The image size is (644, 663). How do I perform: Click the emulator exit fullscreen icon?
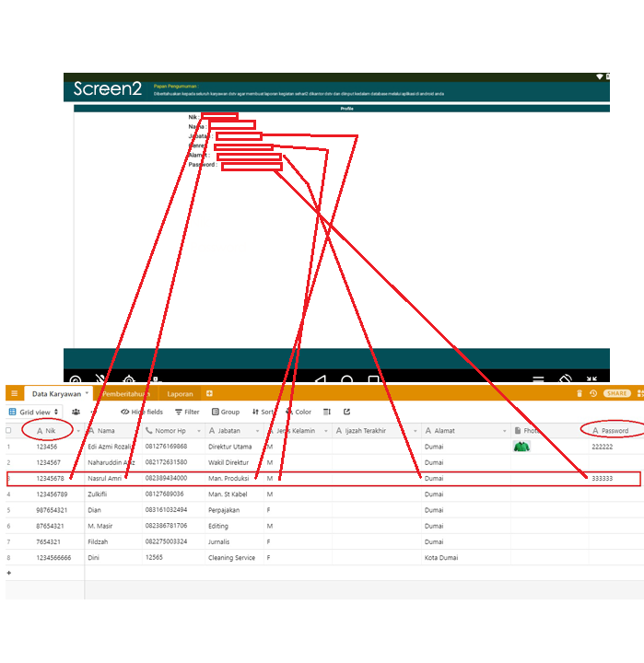pos(591,378)
